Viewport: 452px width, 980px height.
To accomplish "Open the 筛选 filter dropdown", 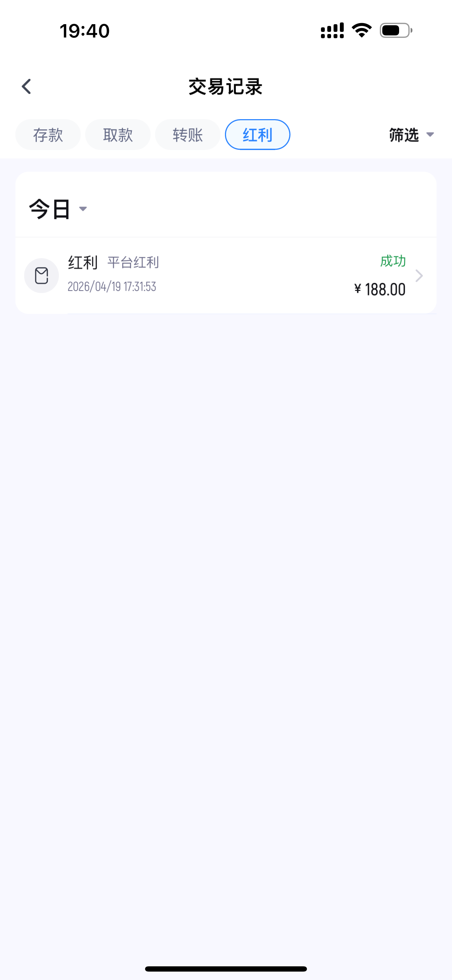I will pyautogui.click(x=404, y=135).
